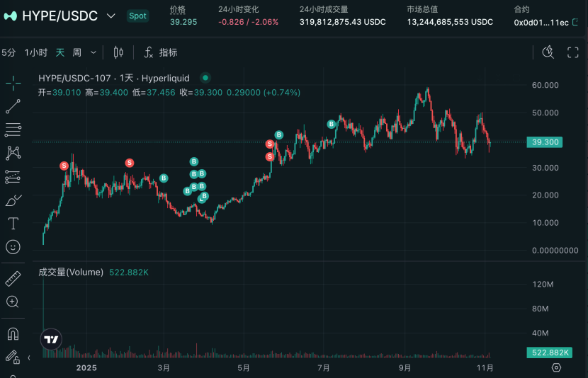
Task: Switch to the 5分 timeframe
Action: tap(9, 52)
